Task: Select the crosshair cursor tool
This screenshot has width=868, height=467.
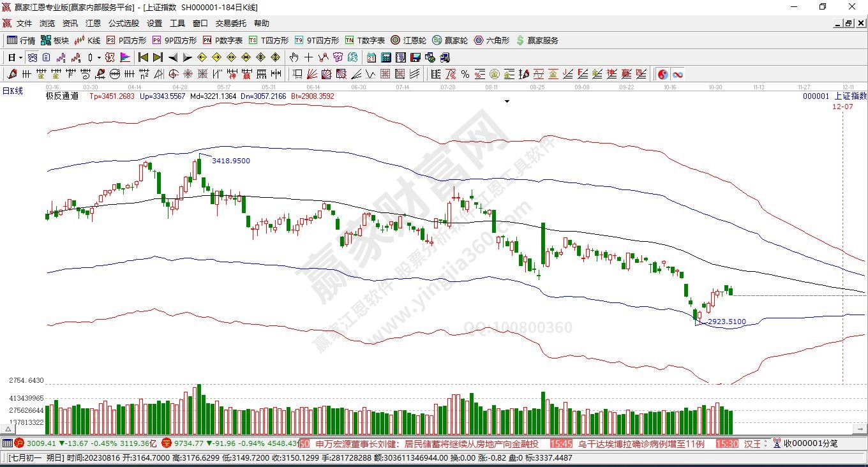Action: tap(309, 57)
